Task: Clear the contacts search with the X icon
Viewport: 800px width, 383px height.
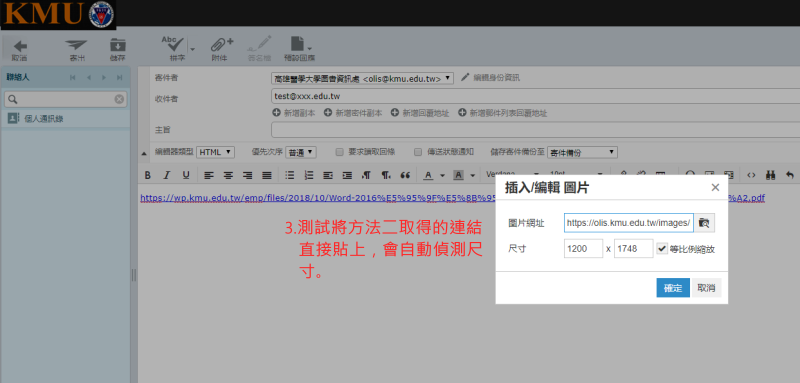Action: click(x=119, y=99)
